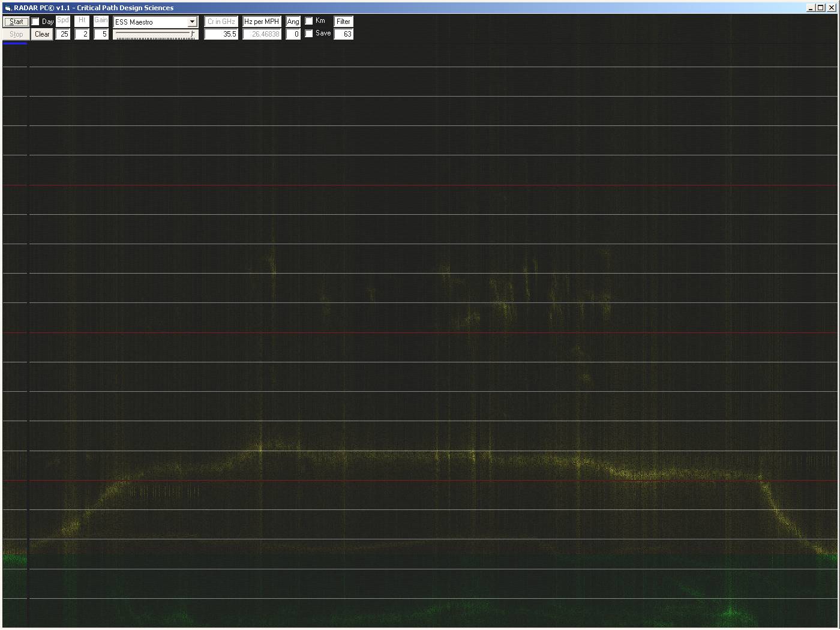This screenshot has height=630, width=840.
Task: Edit the Gain value field showing 5
Action: click(101, 34)
